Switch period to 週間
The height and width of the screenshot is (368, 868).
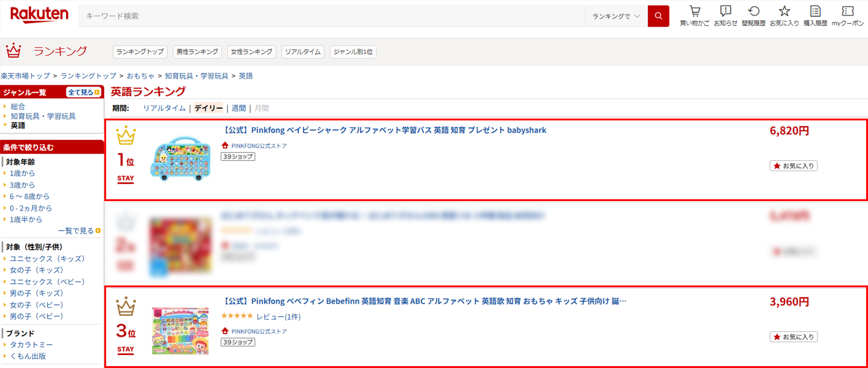239,108
